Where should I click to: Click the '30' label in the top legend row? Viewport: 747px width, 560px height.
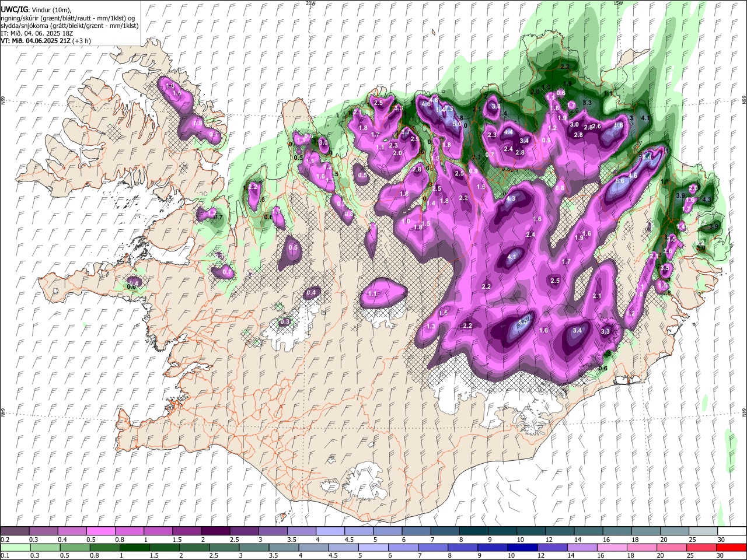pyautogui.click(x=721, y=540)
